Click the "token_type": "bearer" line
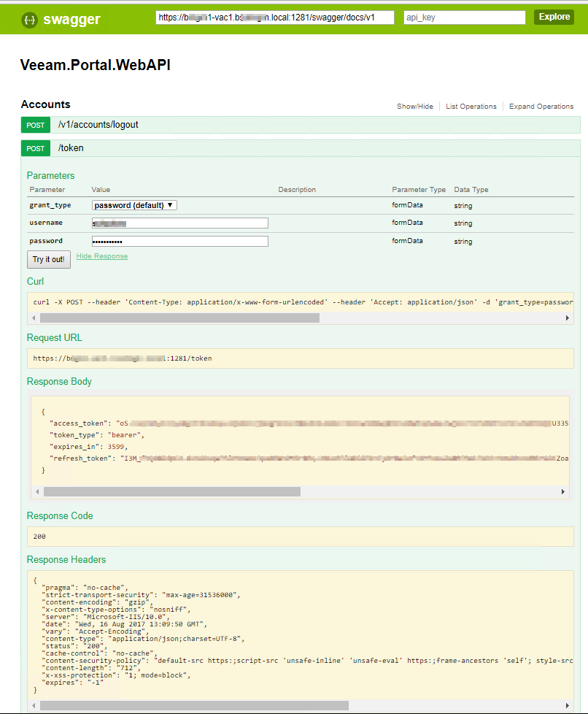 [97, 435]
